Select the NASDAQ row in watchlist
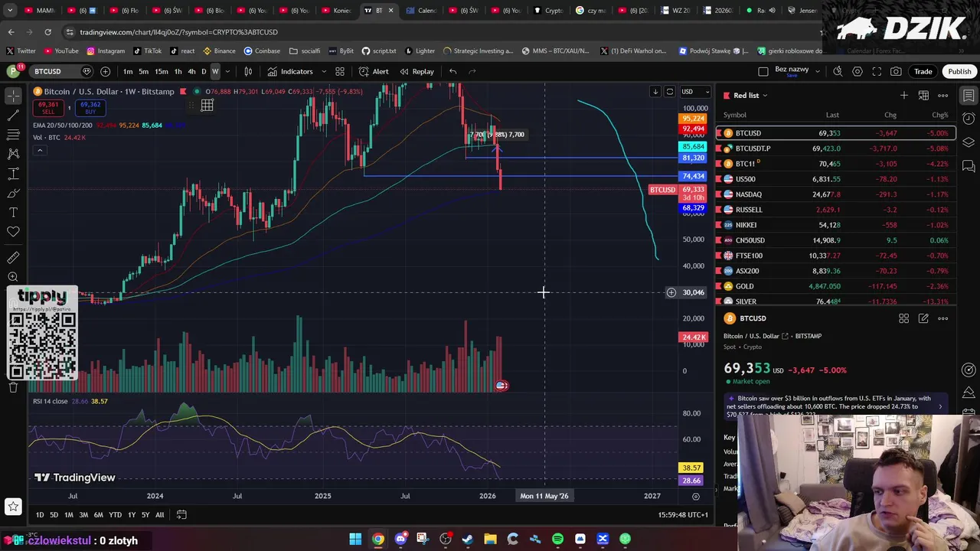Image resolution: width=980 pixels, height=551 pixels. coord(836,194)
